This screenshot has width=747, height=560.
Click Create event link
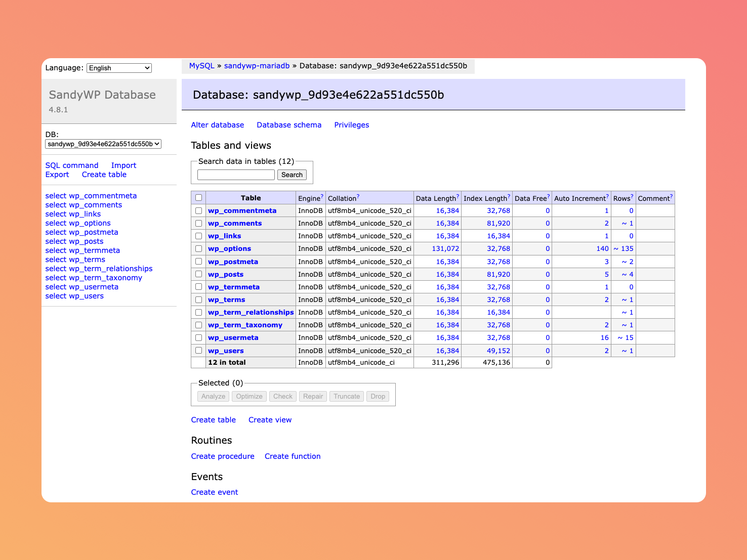(215, 492)
